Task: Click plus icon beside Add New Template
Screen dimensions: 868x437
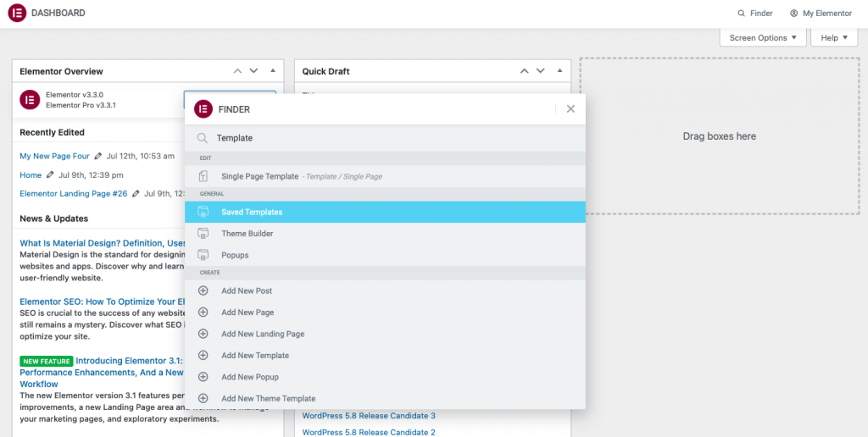Action: pos(203,355)
